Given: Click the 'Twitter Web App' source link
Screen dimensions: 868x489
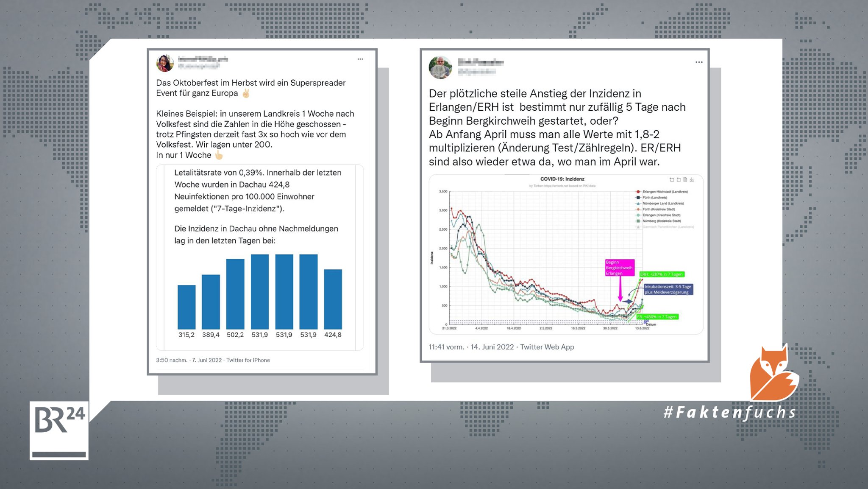Looking at the screenshot, I should coord(547,347).
